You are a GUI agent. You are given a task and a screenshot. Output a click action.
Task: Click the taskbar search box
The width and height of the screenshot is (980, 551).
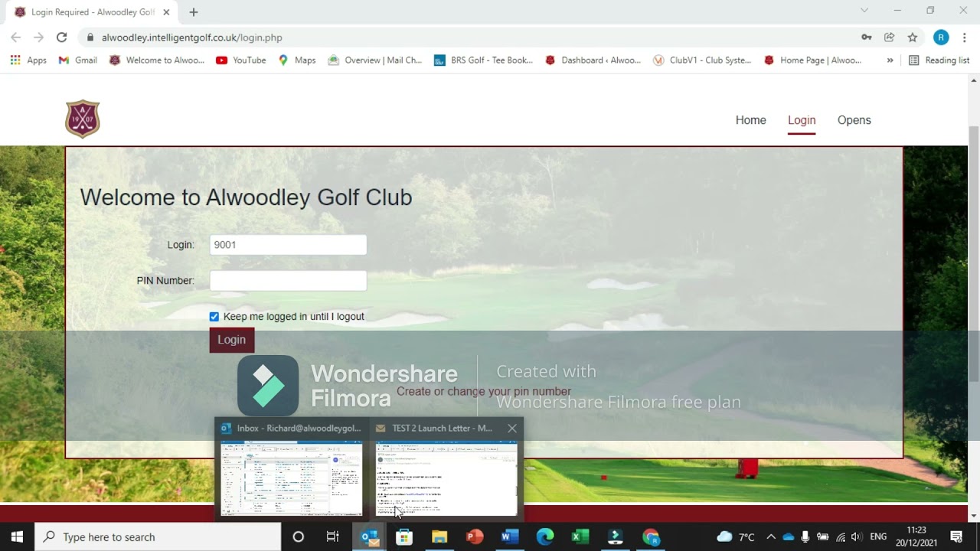[x=158, y=536]
